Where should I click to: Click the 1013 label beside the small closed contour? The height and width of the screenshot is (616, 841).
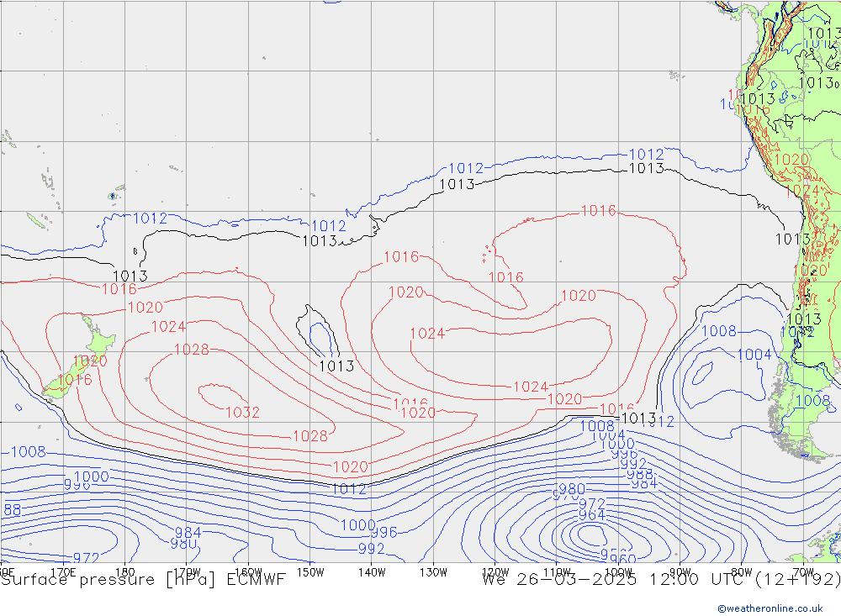coord(336,366)
